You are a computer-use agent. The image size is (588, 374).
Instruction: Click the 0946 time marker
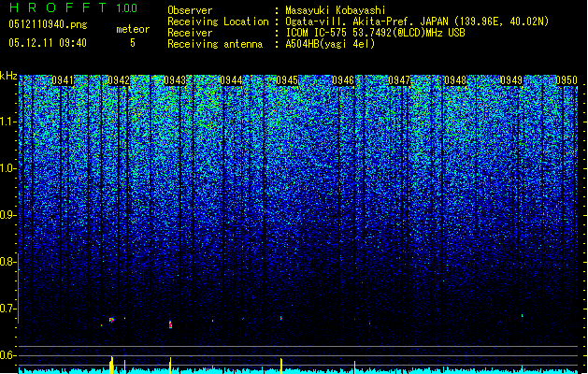click(x=343, y=80)
